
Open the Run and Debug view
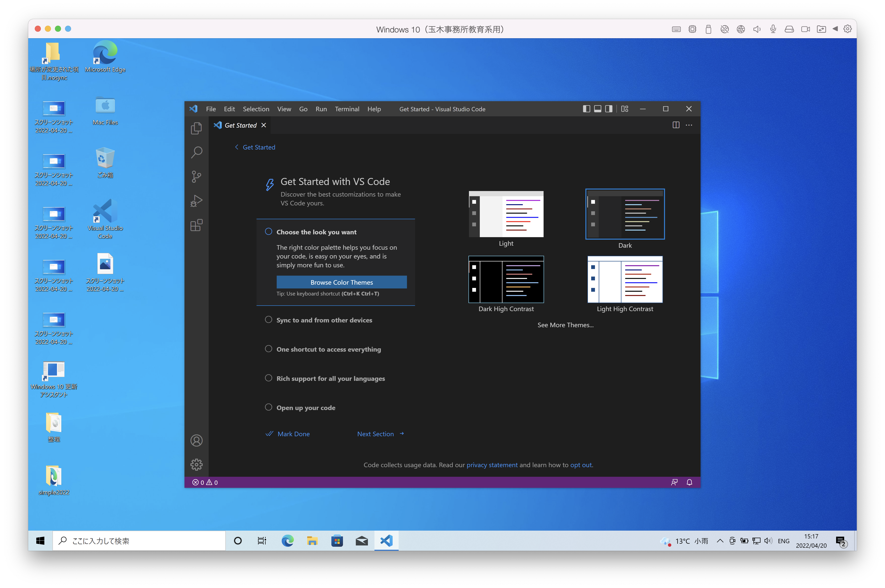pos(196,201)
